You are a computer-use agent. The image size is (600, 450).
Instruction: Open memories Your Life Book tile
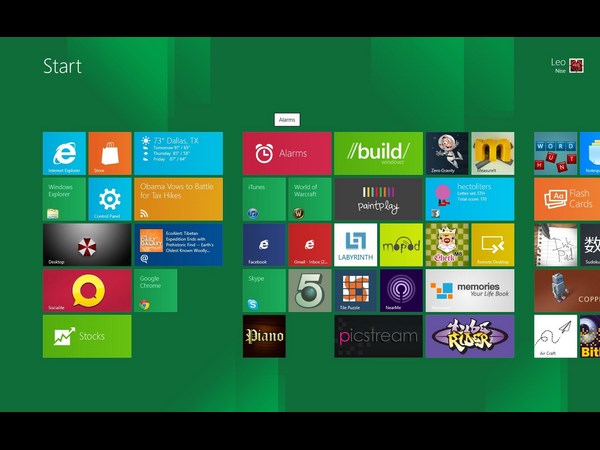pos(470,290)
